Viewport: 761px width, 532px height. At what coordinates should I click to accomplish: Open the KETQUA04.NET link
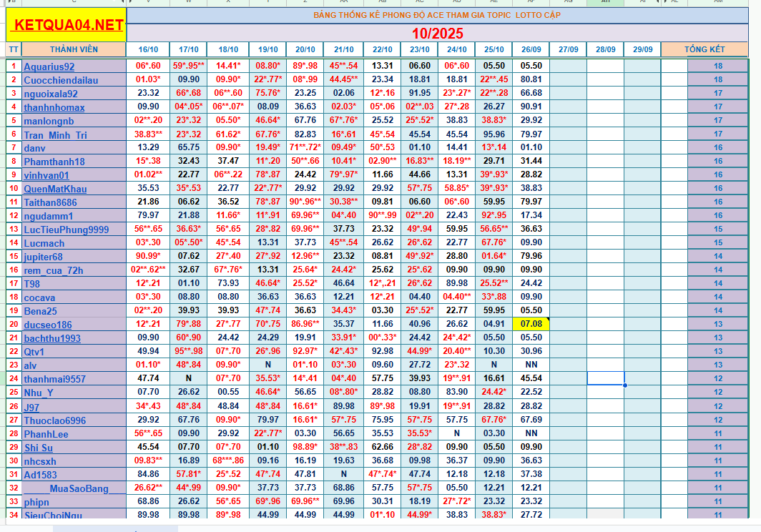(66, 26)
